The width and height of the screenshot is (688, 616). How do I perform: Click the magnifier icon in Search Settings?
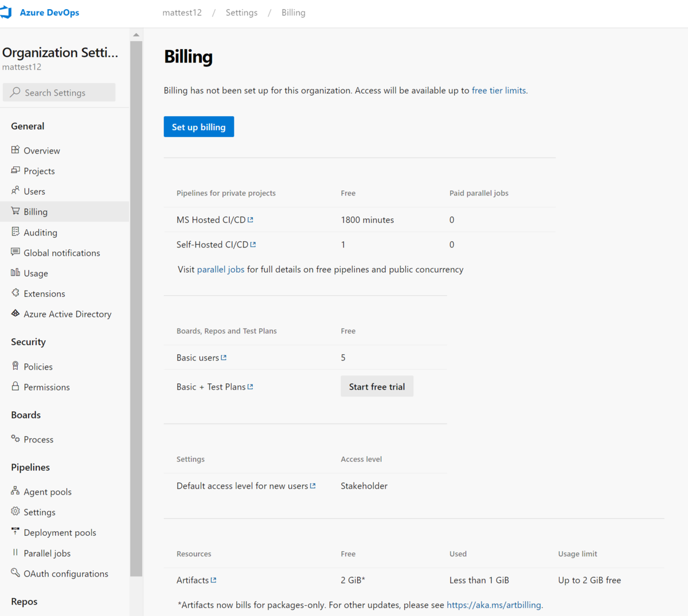pos(15,92)
